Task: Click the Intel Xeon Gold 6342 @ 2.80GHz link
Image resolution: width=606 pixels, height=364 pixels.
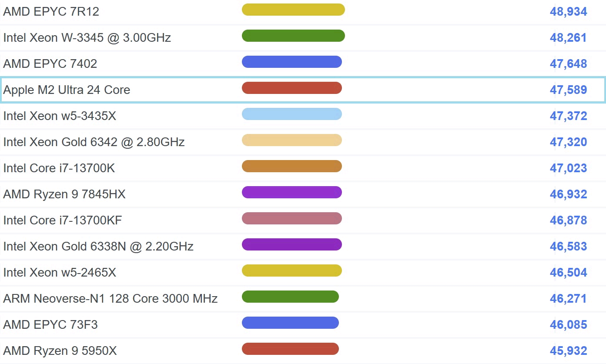Action: pos(94,142)
